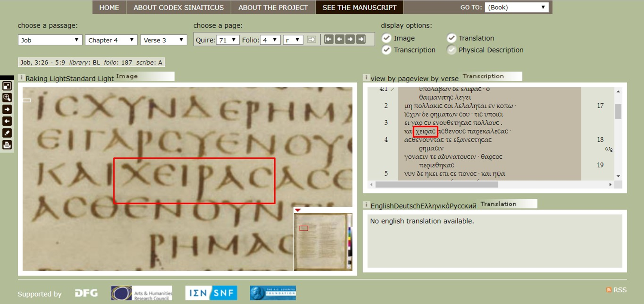Toggle the Image display option

[386, 38]
